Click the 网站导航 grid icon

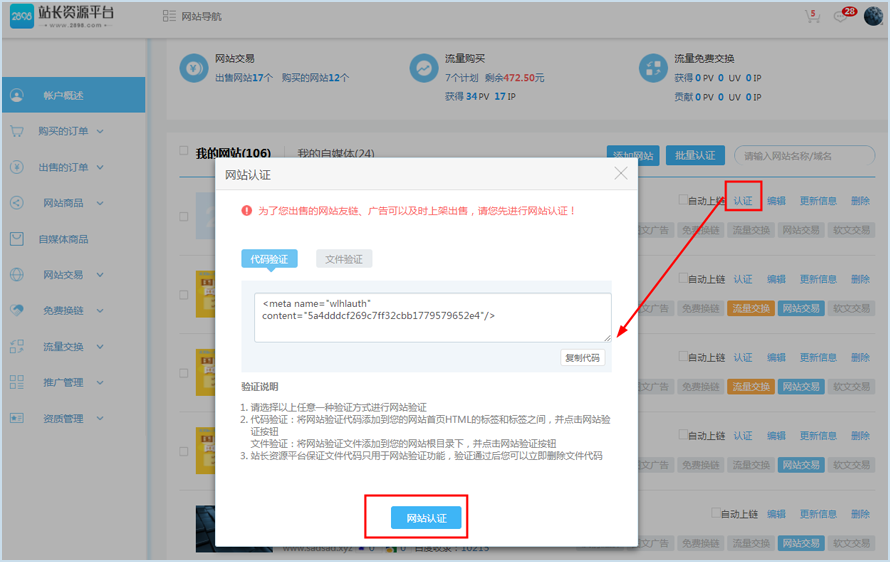169,17
